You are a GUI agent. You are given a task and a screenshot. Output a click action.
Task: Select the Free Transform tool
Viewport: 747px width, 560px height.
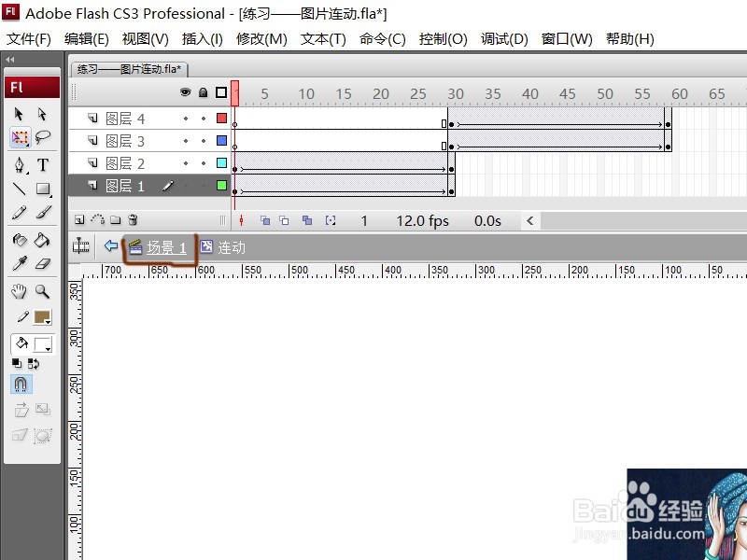tap(20, 137)
